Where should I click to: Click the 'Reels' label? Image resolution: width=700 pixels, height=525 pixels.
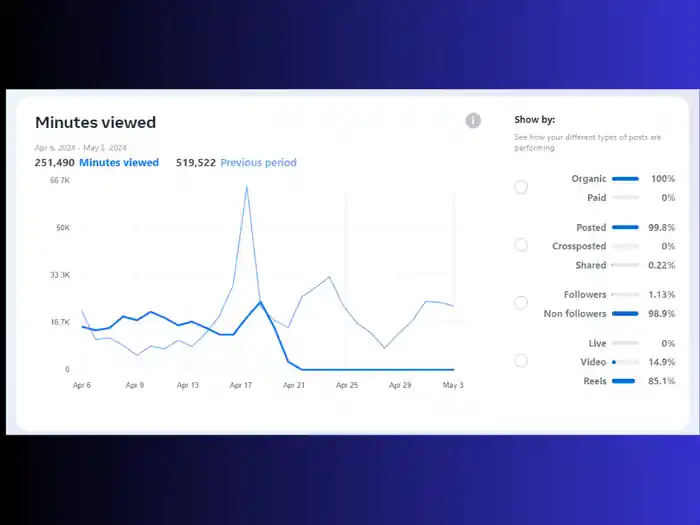pos(595,381)
